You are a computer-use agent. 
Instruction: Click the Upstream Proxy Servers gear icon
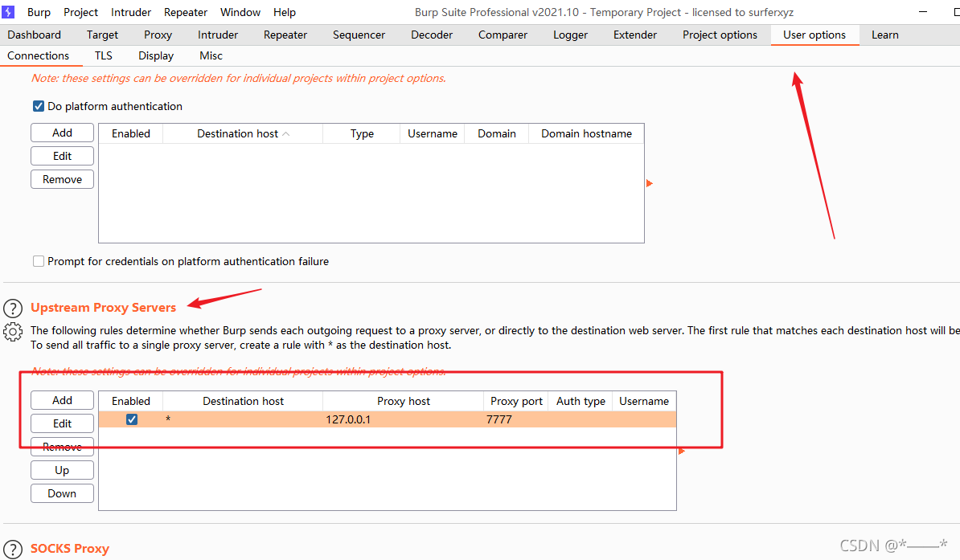(13, 331)
